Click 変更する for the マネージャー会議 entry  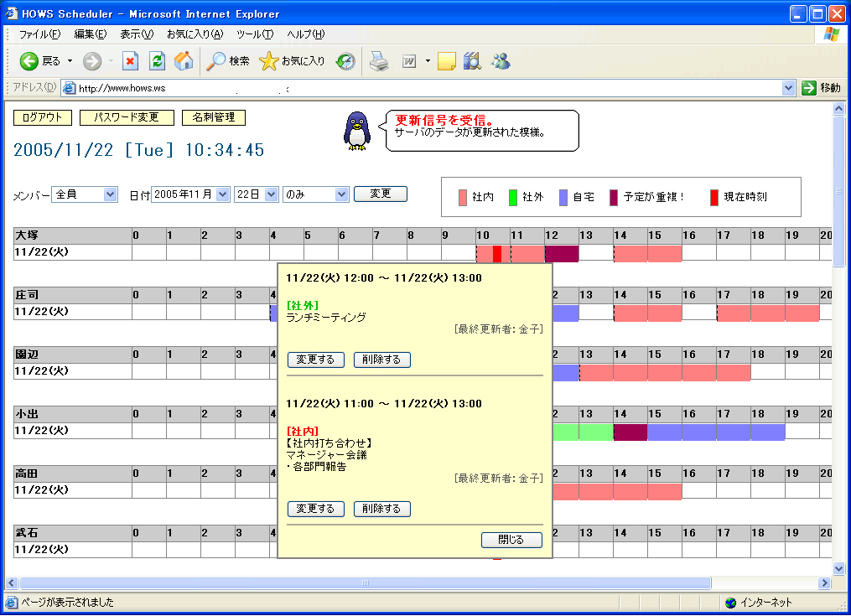(315, 509)
